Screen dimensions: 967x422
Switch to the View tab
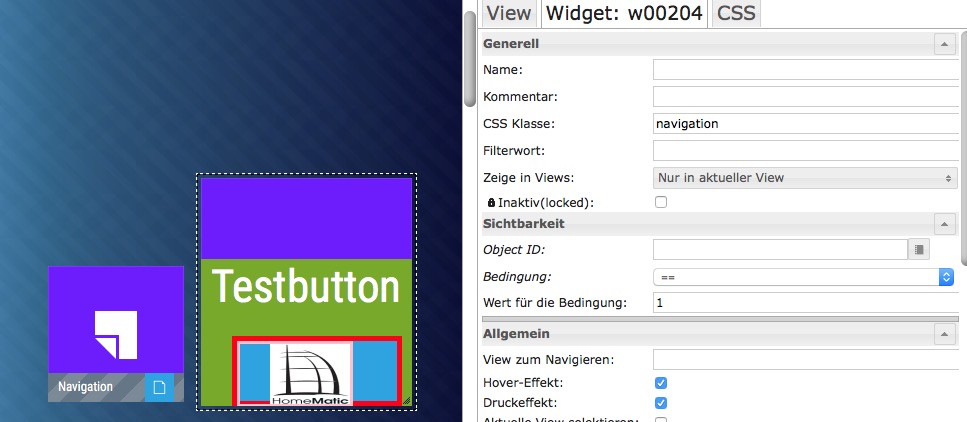(x=508, y=12)
